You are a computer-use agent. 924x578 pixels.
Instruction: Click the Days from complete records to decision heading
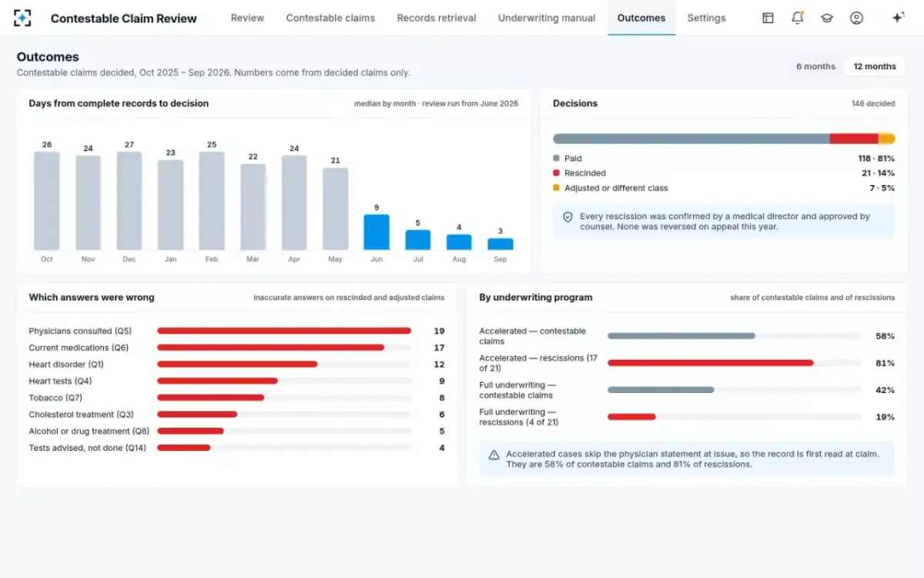(x=119, y=103)
